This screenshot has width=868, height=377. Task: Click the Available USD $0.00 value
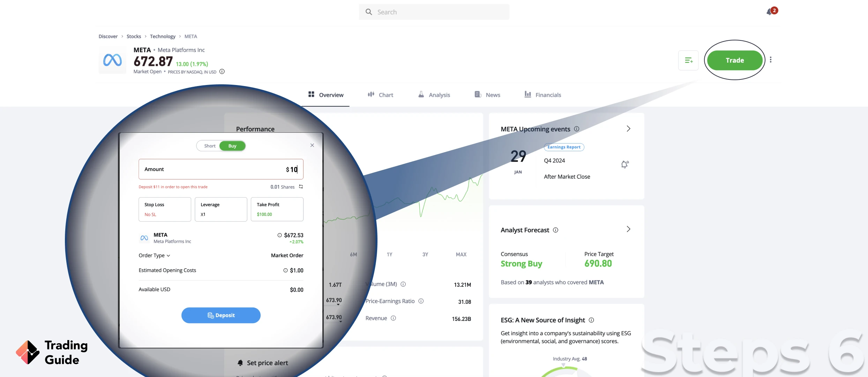[297, 290]
